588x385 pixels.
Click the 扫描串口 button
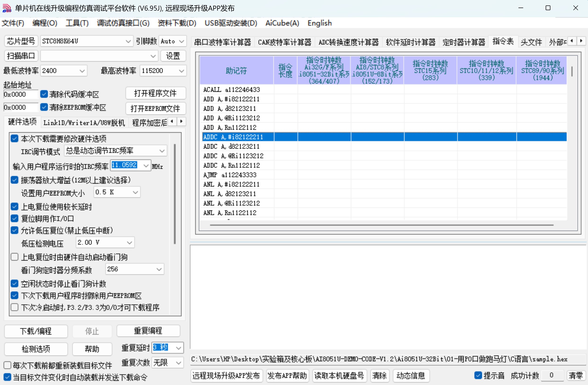[21, 56]
